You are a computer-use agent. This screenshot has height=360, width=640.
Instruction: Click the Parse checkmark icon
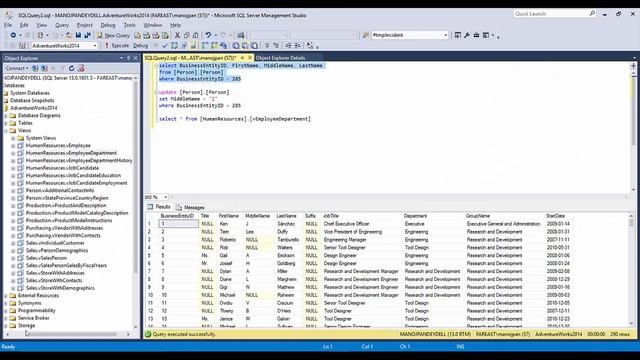[x=165, y=46]
